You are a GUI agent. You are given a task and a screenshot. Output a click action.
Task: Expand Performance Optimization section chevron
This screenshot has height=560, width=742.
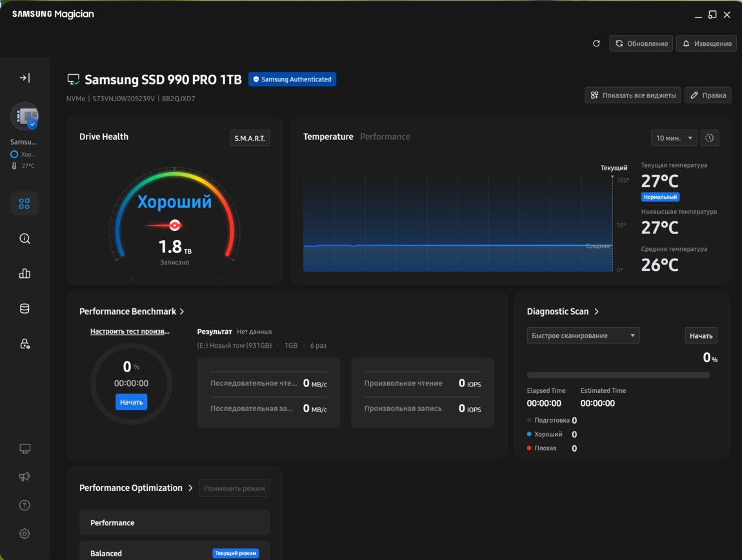point(190,488)
